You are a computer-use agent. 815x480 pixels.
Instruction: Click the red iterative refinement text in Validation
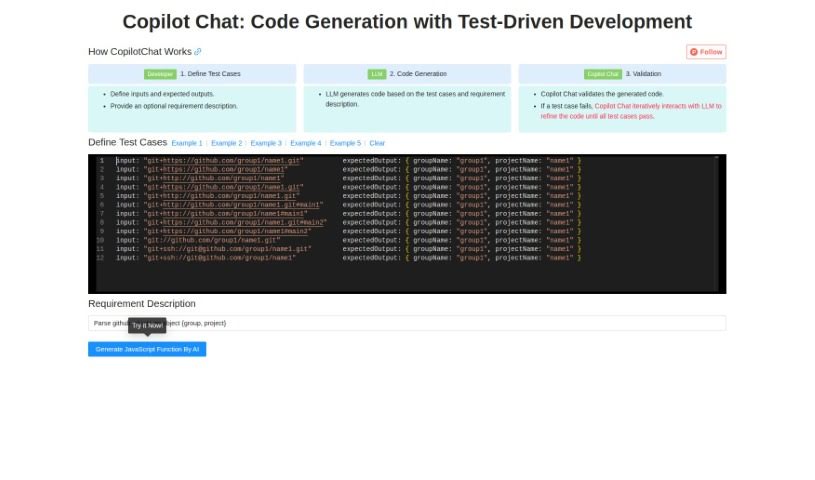(631, 111)
